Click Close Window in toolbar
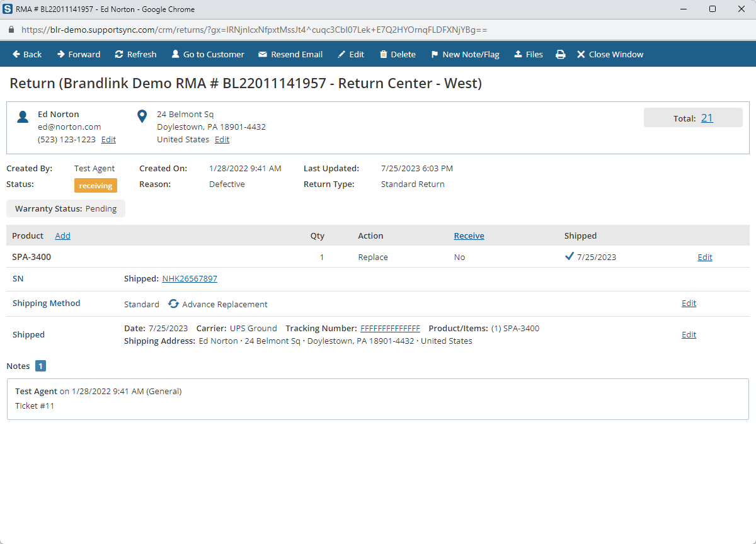756x544 pixels. [610, 55]
